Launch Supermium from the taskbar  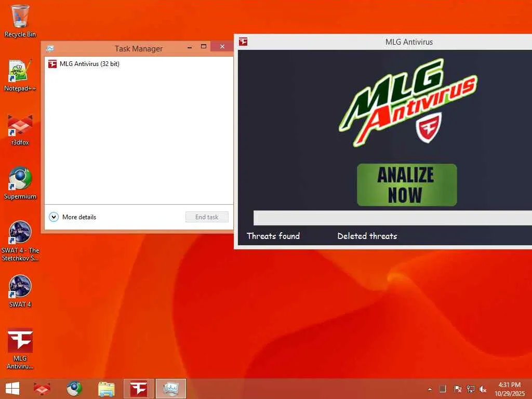74,389
